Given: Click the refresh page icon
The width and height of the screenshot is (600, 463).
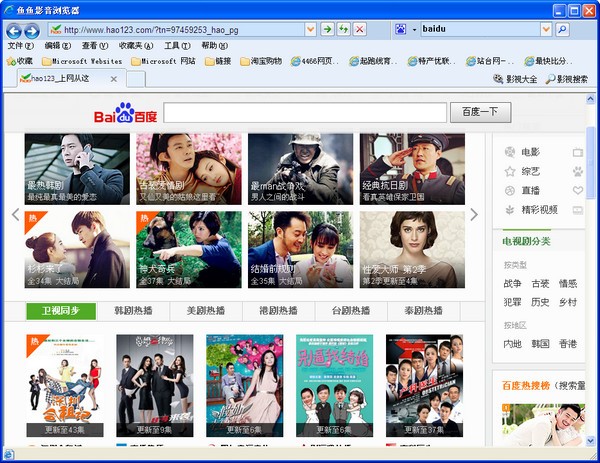Looking at the screenshot, I should 343,30.
